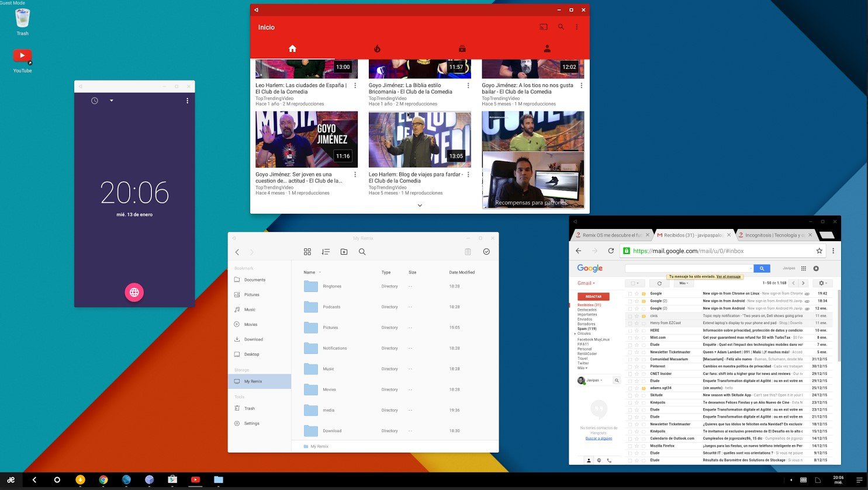Open the Goyo Jiménez Ser joven video thumbnail

coord(306,140)
